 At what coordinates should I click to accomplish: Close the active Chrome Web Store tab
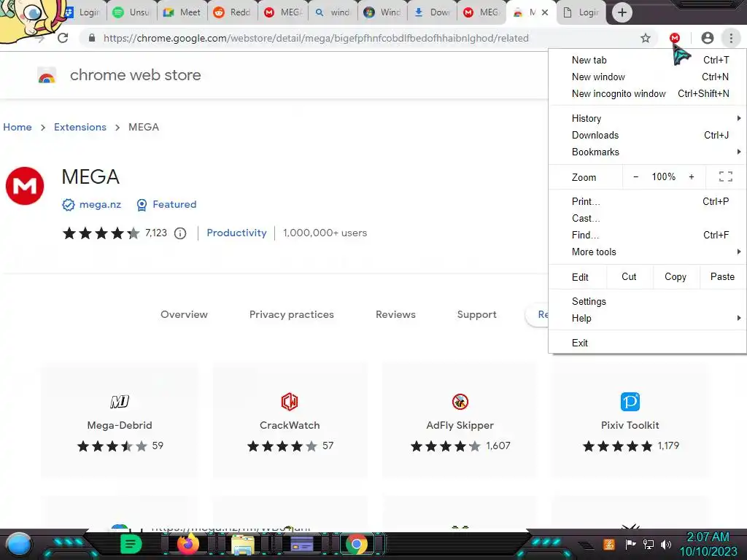[x=545, y=12]
